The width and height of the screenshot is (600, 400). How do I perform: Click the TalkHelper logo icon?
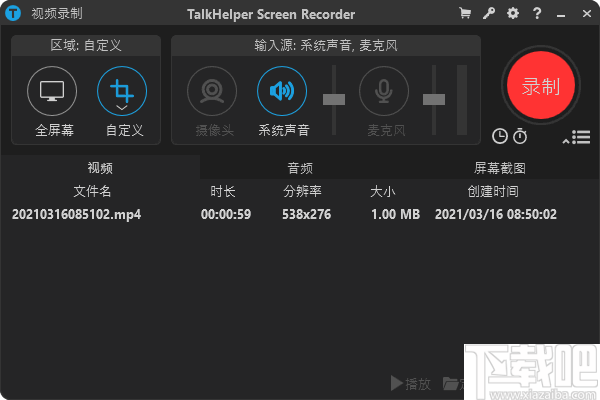(13, 13)
